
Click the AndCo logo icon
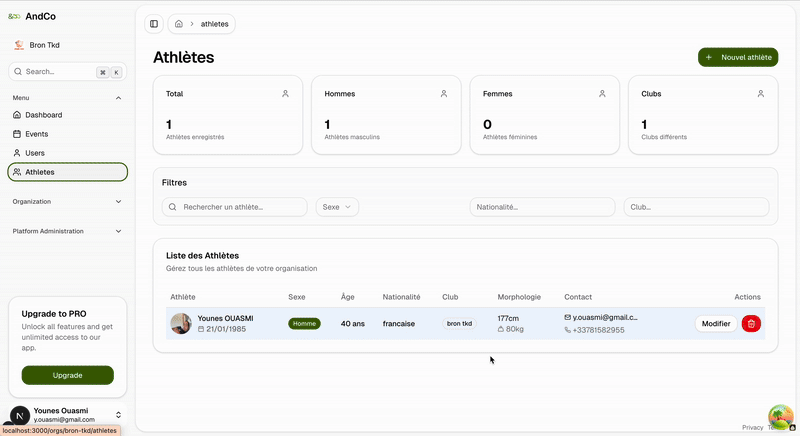pos(14,17)
